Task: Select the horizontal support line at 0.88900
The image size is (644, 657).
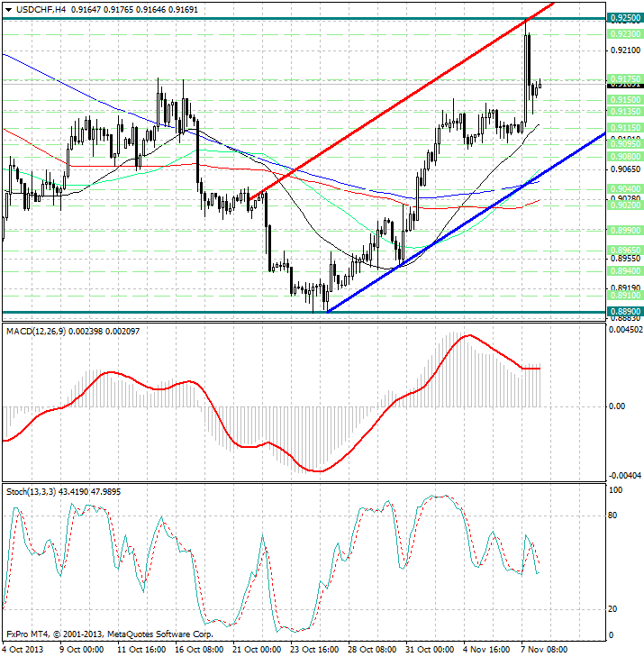Action: [x=304, y=312]
